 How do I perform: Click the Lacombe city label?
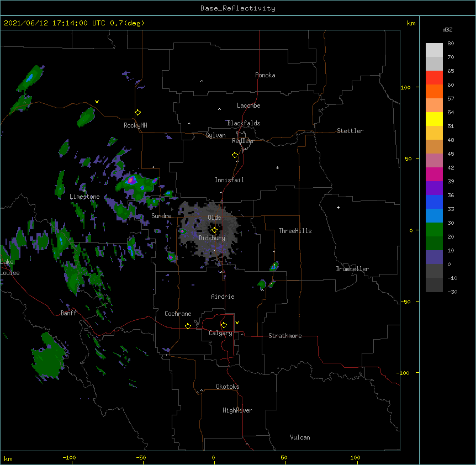(x=248, y=105)
